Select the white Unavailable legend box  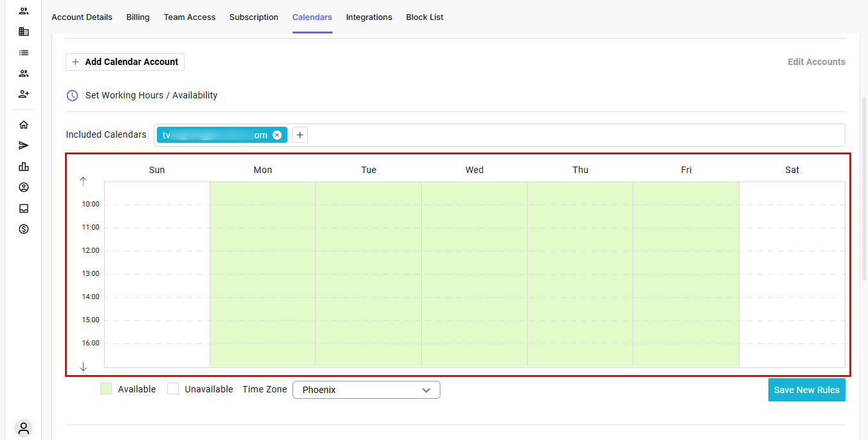click(x=173, y=389)
